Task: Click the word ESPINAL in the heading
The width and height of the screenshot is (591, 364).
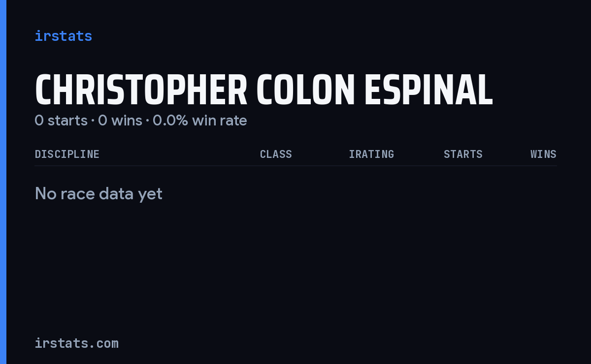Action: [428, 90]
